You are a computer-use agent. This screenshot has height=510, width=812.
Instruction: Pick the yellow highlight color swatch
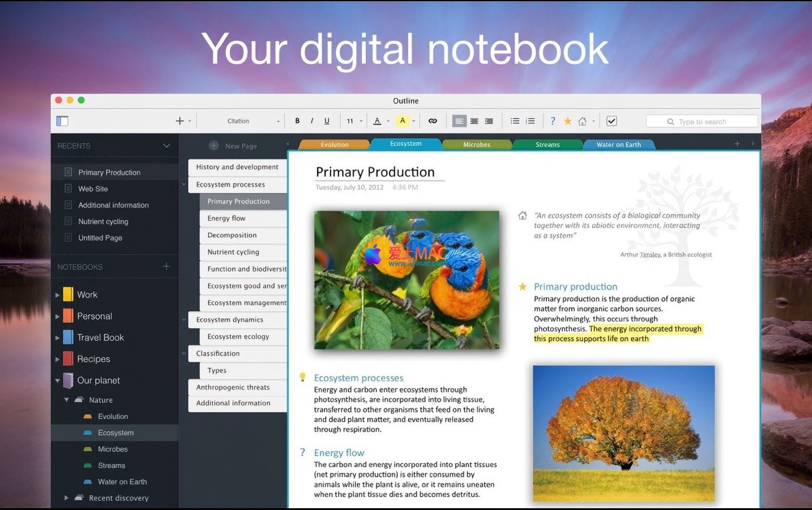pyautogui.click(x=402, y=121)
